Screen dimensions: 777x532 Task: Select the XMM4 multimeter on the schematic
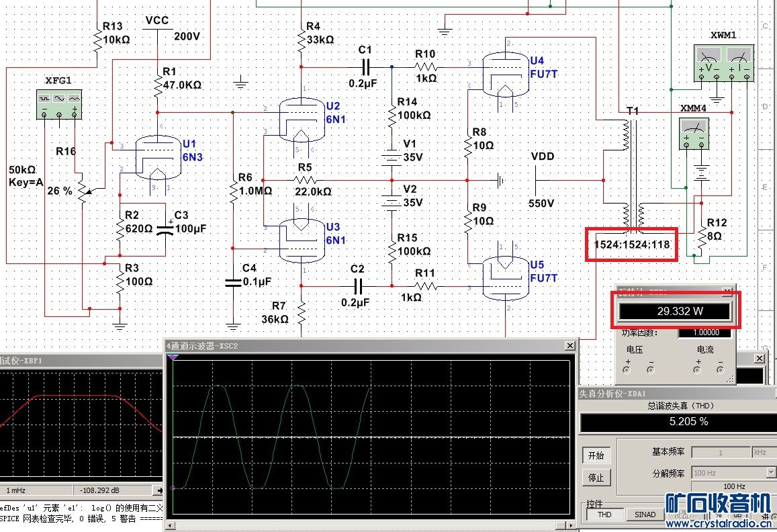pyautogui.click(x=694, y=133)
